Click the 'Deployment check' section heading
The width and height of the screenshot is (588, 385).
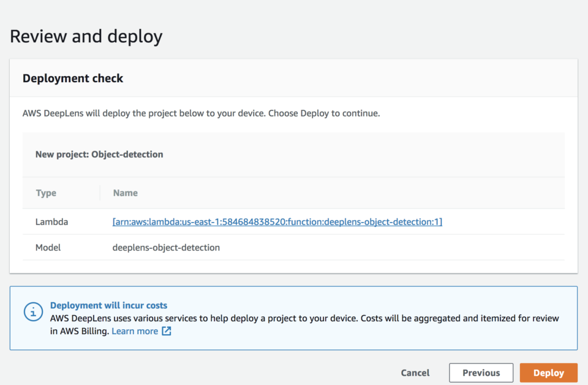(73, 78)
